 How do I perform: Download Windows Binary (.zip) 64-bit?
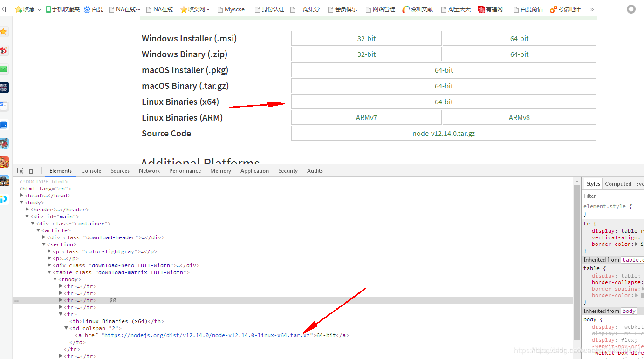(x=519, y=54)
